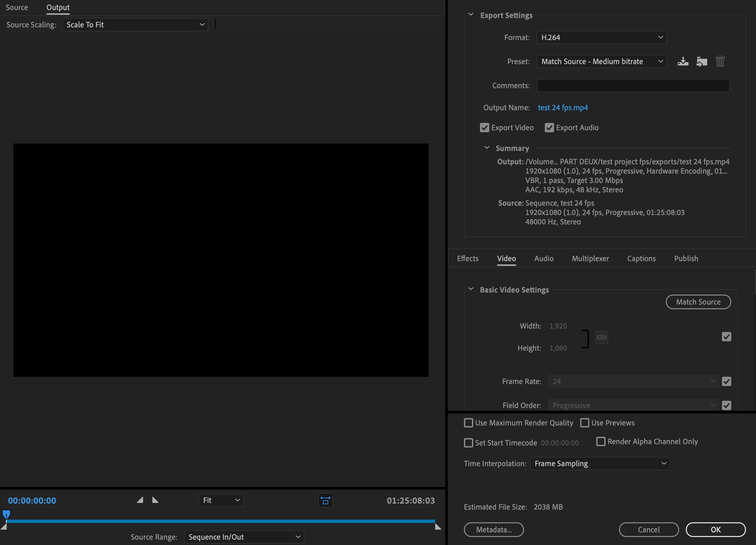
Task: Toggle the Frame Rate match source checkbox
Action: click(726, 381)
